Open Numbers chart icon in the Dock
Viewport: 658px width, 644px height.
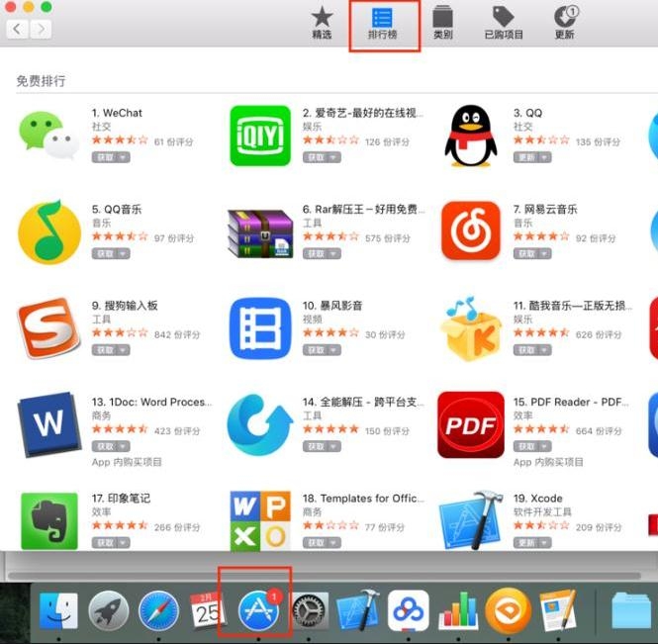tap(458, 610)
